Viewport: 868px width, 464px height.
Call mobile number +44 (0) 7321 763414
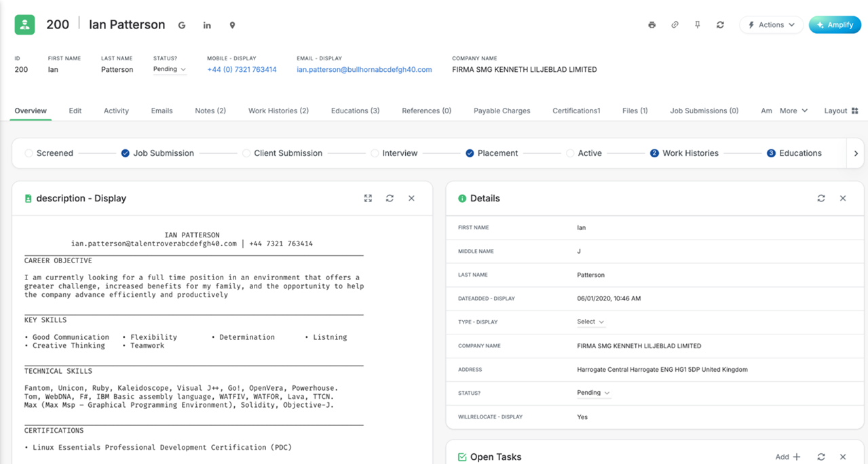242,70
